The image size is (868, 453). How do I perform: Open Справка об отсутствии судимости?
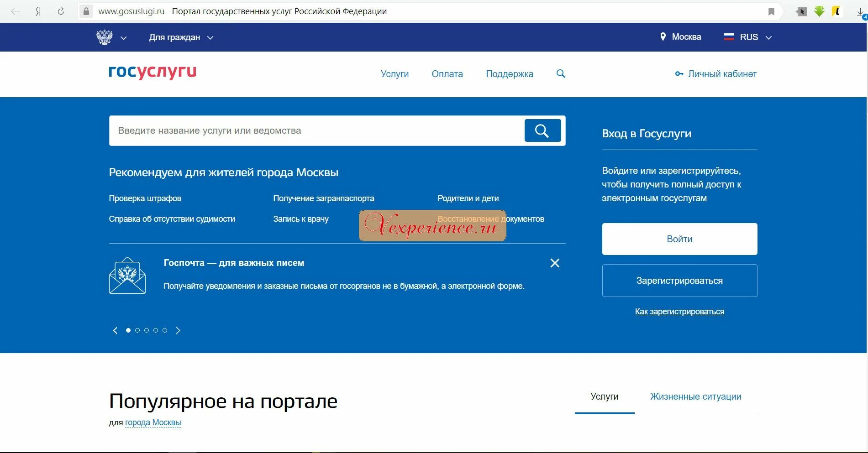[x=172, y=219]
